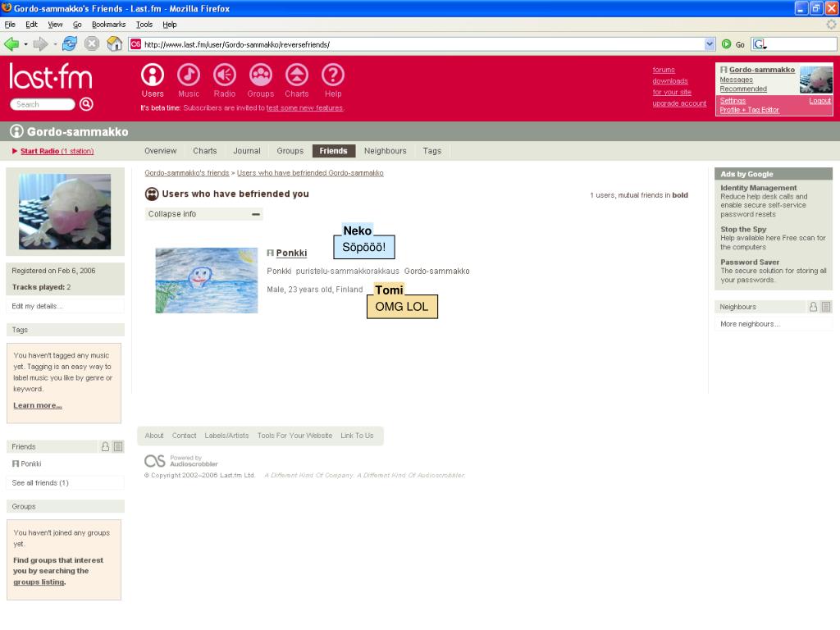Screen dimensions: 840x630
Task: Open the Users icon in the red header
Action: coord(152,75)
